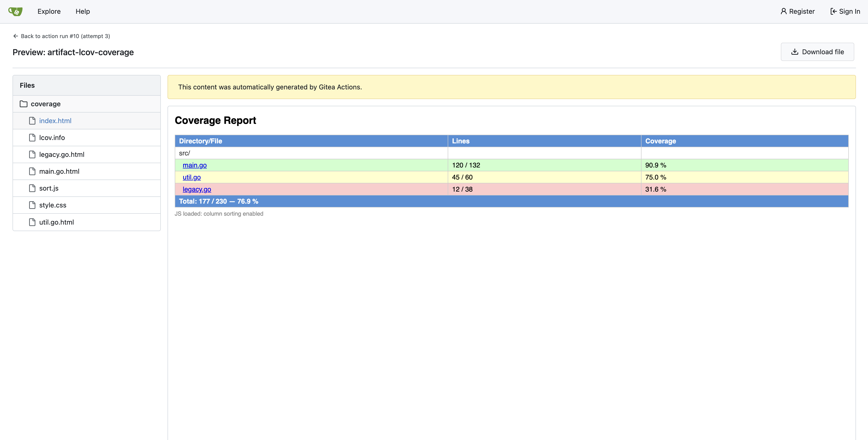The width and height of the screenshot is (868, 440).
Task: Open style.css in the file list
Action: pyautogui.click(x=87, y=205)
